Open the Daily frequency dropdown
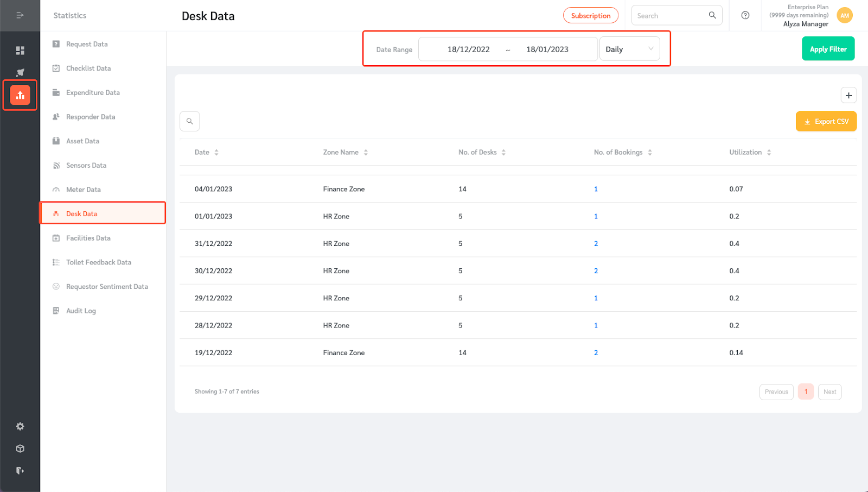 coord(629,49)
